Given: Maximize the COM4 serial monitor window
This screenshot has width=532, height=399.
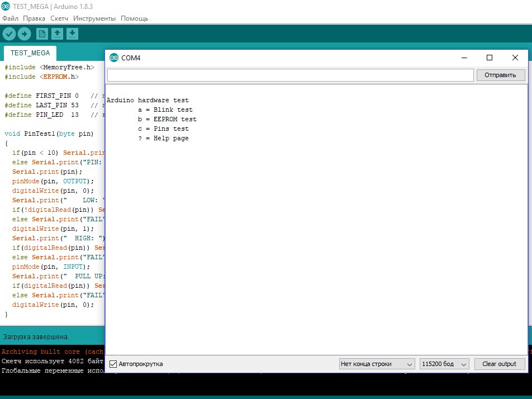Looking at the screenshot, I should tap(490, 58).
